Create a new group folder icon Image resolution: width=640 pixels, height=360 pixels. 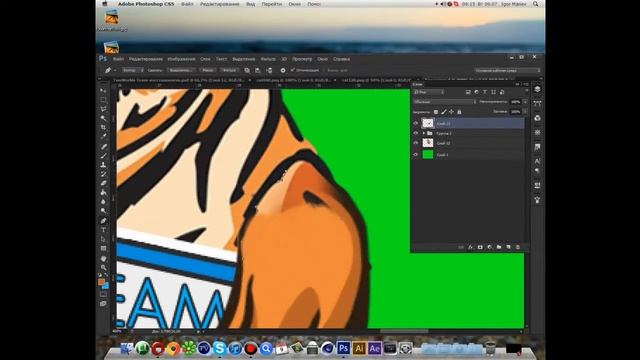[x=499, y=247]
